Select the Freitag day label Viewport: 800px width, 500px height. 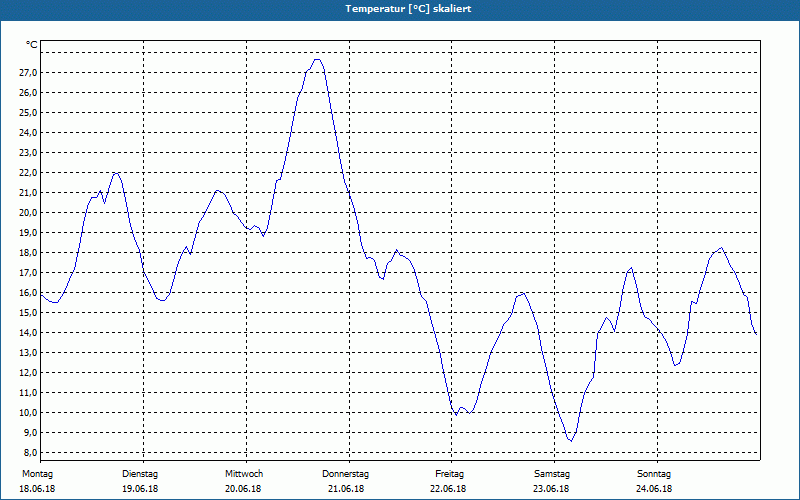[x=449, y=474]
